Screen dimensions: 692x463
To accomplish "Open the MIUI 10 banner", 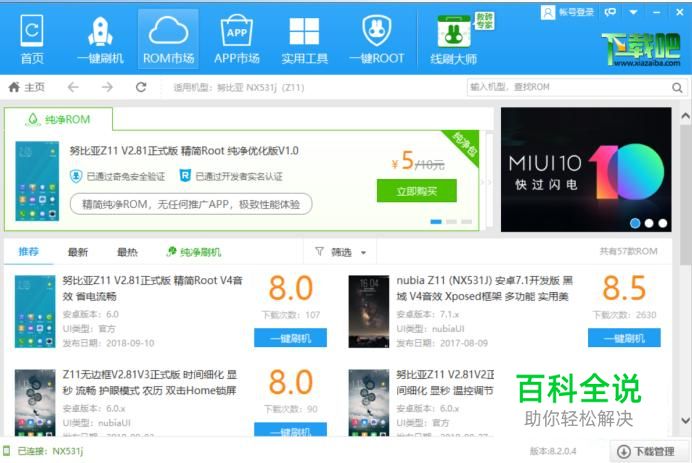I will tap(586, 169).
